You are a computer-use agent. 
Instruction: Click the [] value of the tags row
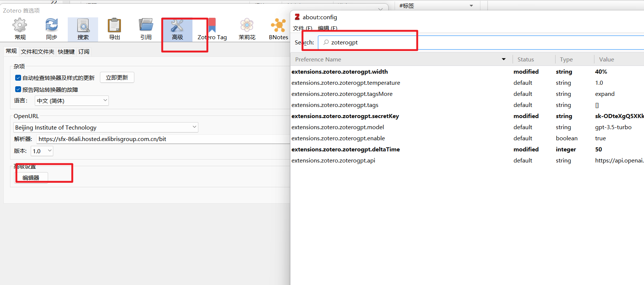(597, 105)
